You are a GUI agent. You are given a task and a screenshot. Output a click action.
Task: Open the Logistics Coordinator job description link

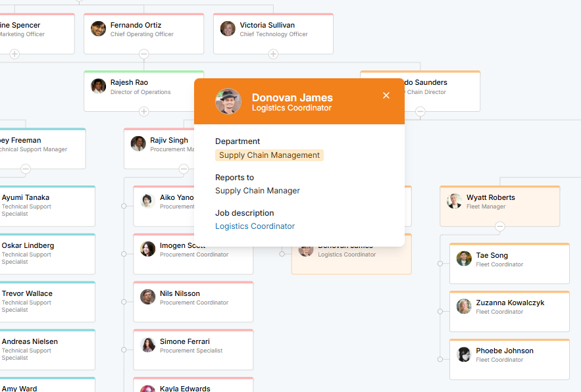255,226
